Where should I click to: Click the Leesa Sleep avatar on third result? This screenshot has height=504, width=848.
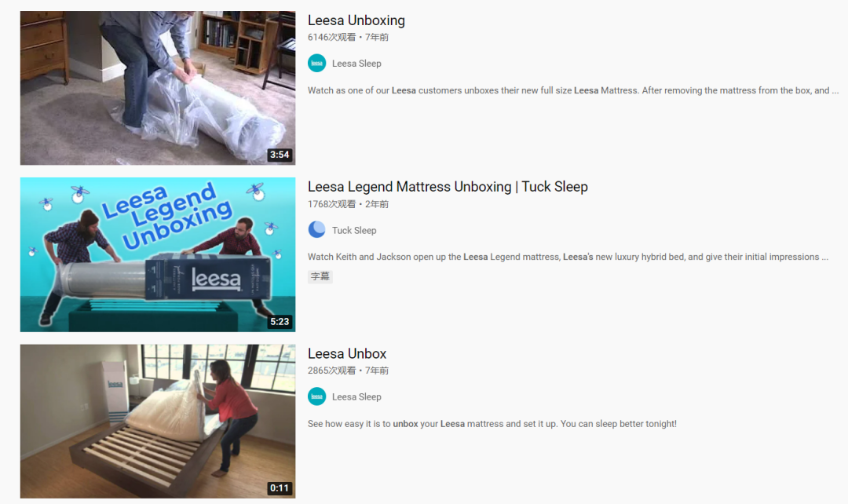(317, 396)
